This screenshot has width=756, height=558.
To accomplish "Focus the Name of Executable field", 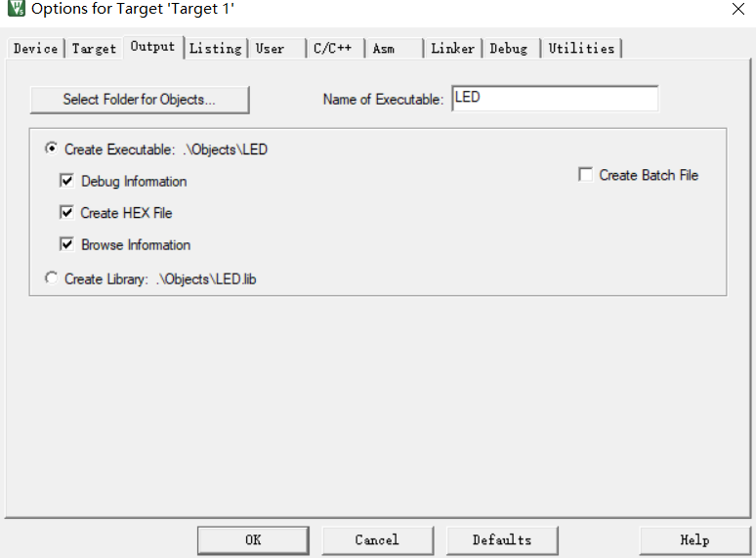I will 555,99.
